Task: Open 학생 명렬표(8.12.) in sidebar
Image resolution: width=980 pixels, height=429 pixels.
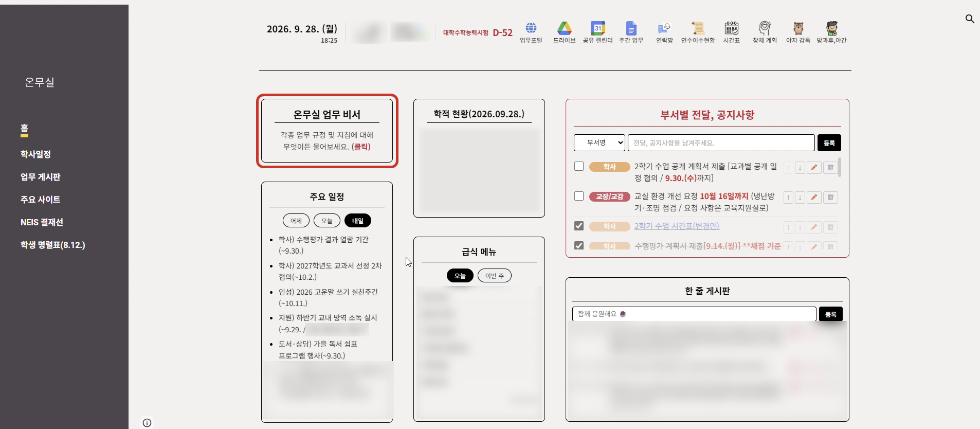Action: (53, 245)
